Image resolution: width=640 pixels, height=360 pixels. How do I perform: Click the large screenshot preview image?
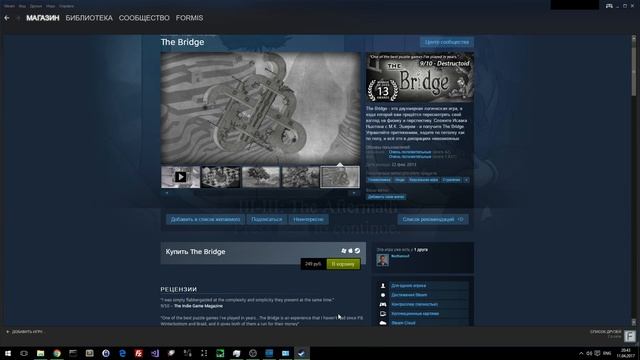tap(260, 108)
